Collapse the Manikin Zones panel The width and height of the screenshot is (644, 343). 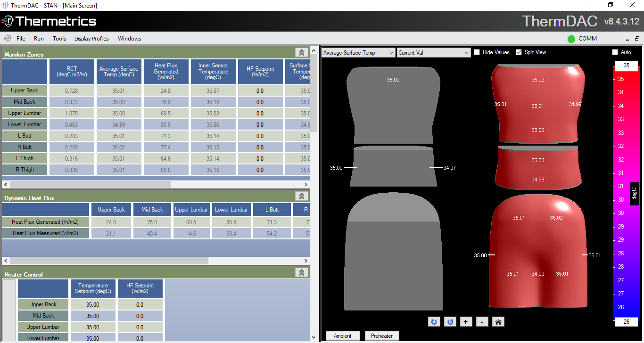coord(302,52)
